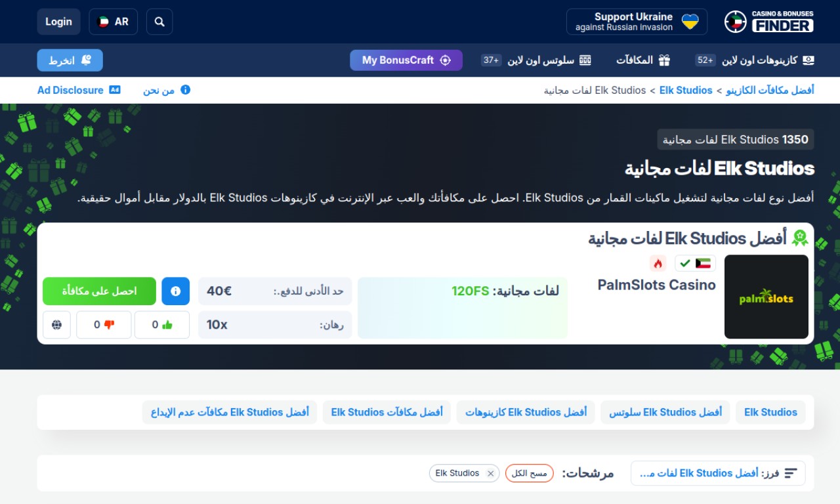Go to Elk Studios breadcrumb link
Screen dimensions: 840x504
[x=686, y=90]
